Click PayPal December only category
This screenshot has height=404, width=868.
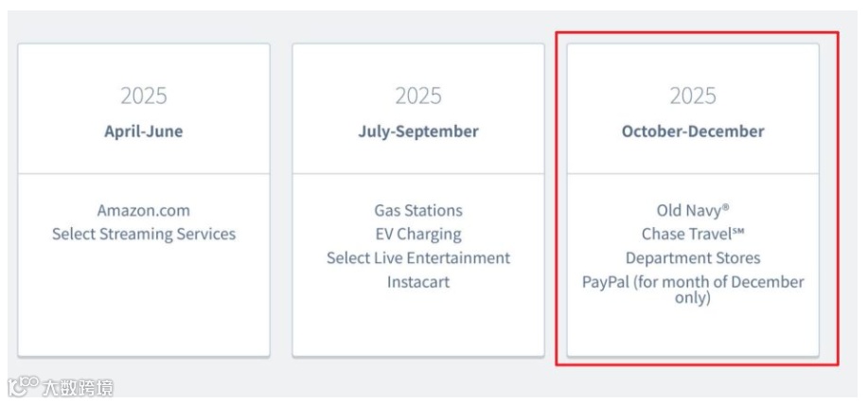pyautogui.click(x=692, y=289)
